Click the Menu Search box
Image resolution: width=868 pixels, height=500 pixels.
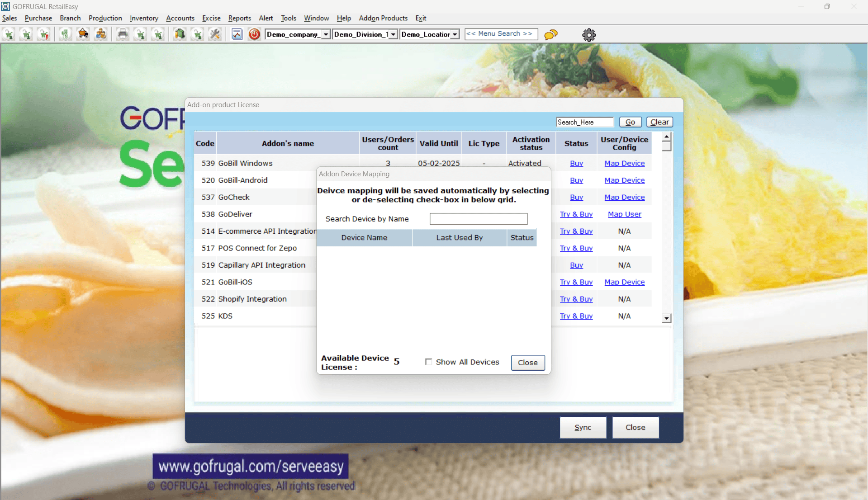tap(501, 34)
